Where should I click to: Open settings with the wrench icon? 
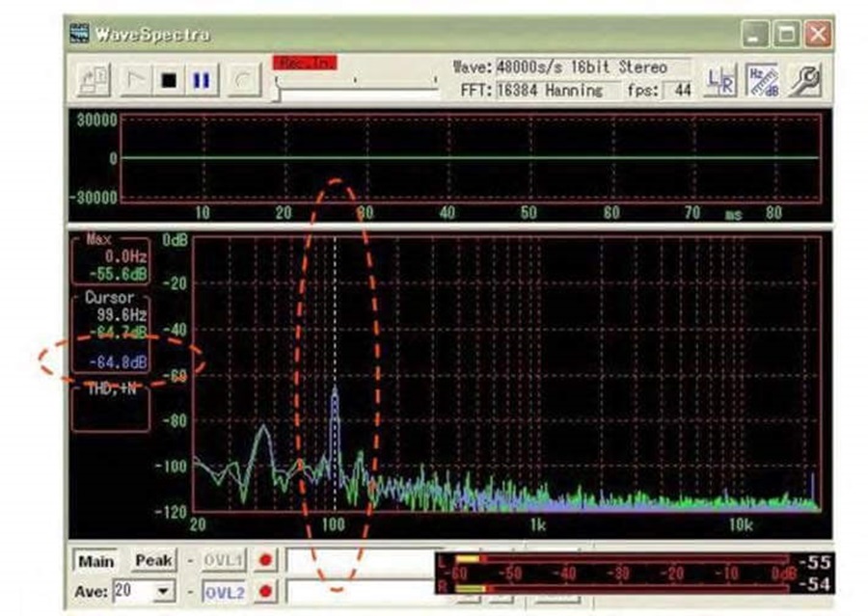(805, 81)
